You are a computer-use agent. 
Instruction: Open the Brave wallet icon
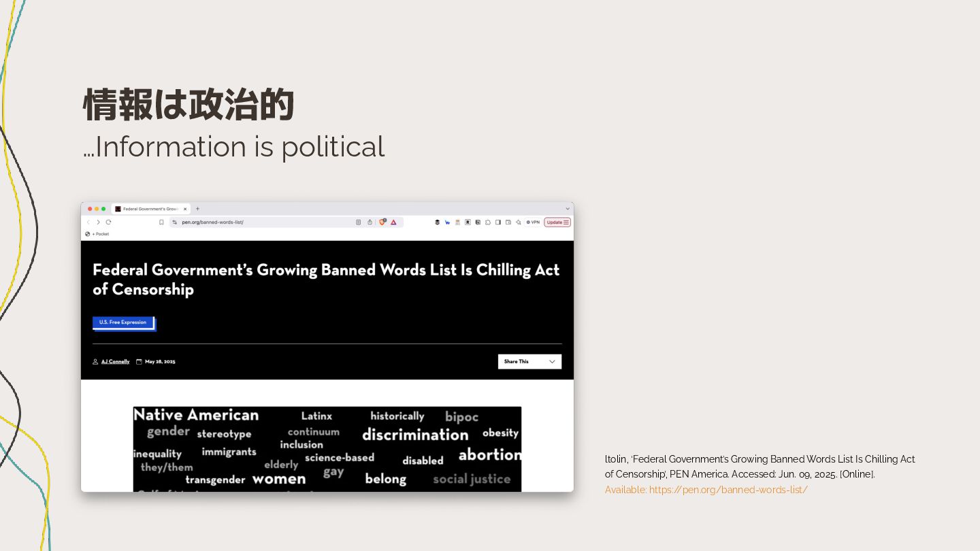508,222
